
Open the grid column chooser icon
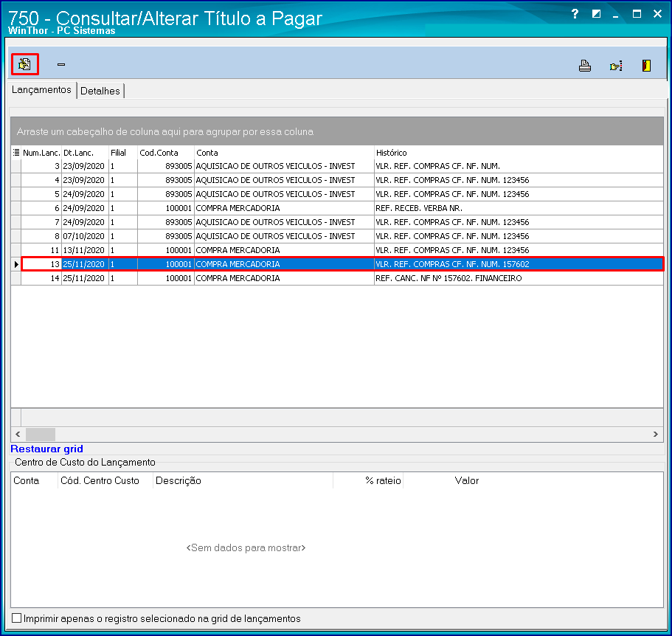pos(16,153)
